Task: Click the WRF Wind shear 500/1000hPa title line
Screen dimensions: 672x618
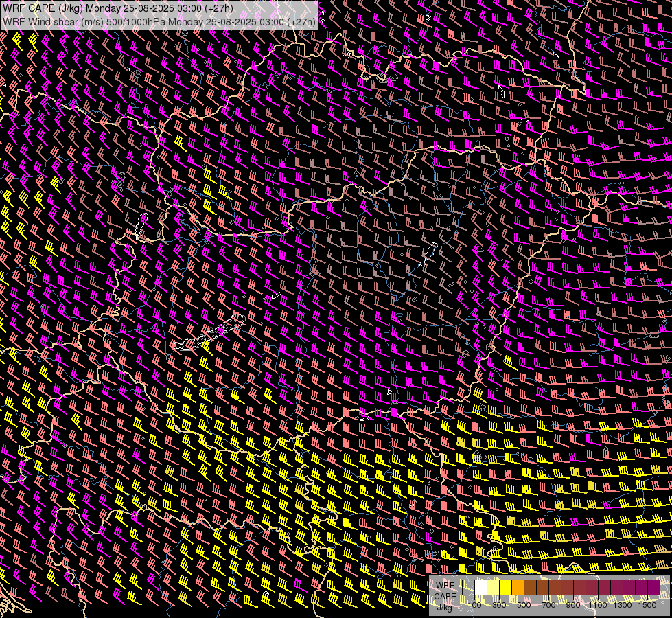Action: (x=159, y=22)
